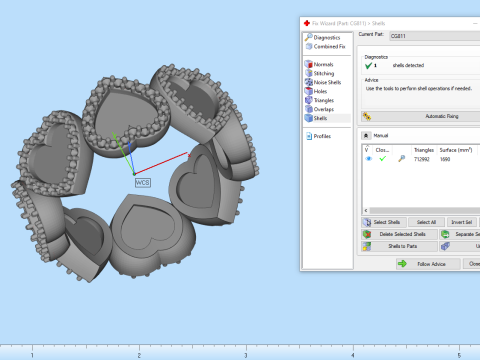Click ruler mark 3 at the bottom
This screenshot has width=480, height=360.
pyautogui.click(x=246, y=355)
